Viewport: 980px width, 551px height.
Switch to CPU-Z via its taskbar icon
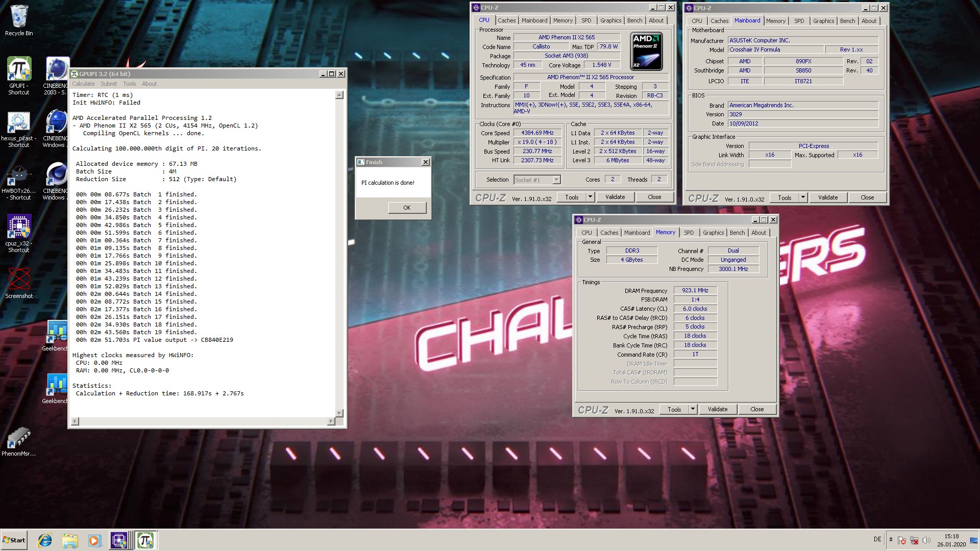tap(119, 540)
